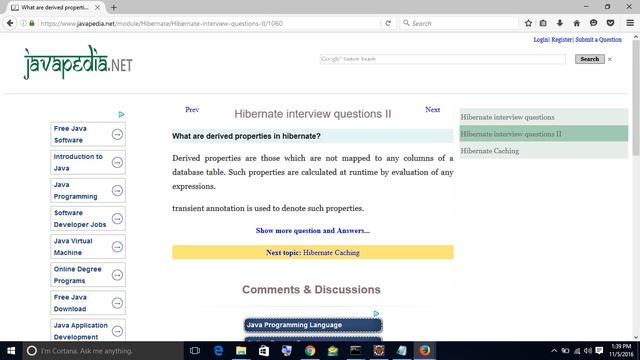Launch Microsoft Edge from the taskbar
This screenshot has height=360, width=640.
(x=218, y=351)
